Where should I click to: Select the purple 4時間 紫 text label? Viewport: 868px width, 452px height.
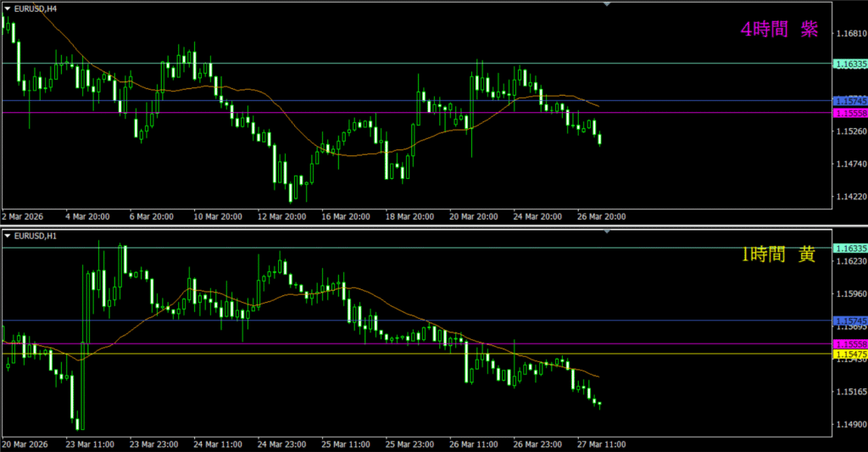pyautogui.click(x=778, y=30)
